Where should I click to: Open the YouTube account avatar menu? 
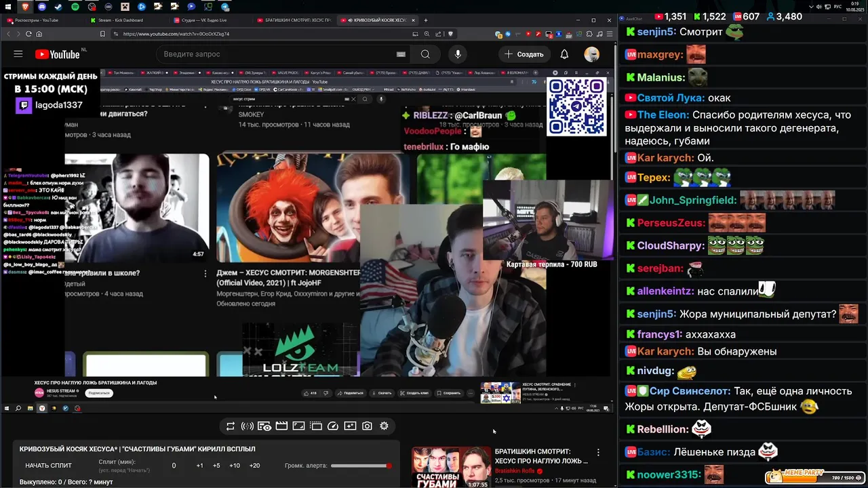pos(592,54)
